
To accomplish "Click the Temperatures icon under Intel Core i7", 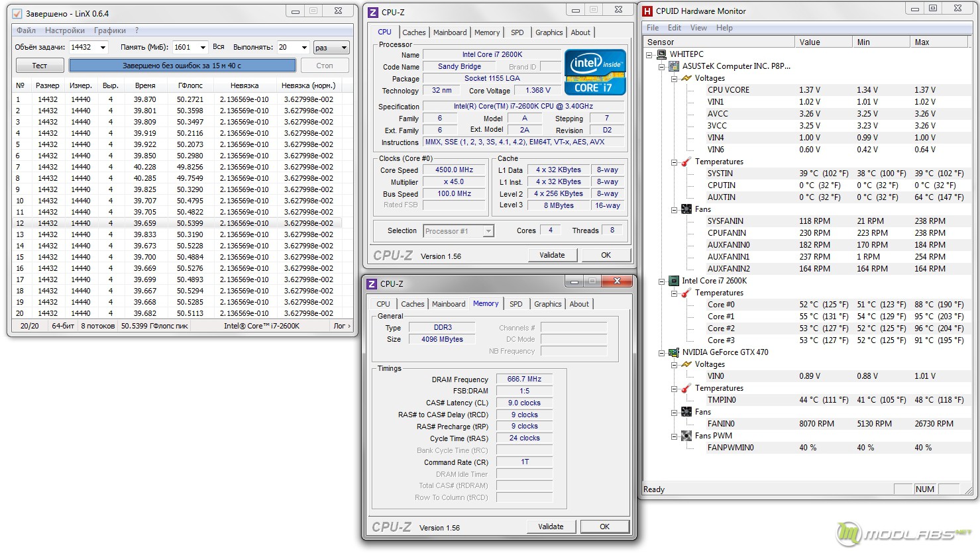I will [686, 293].
